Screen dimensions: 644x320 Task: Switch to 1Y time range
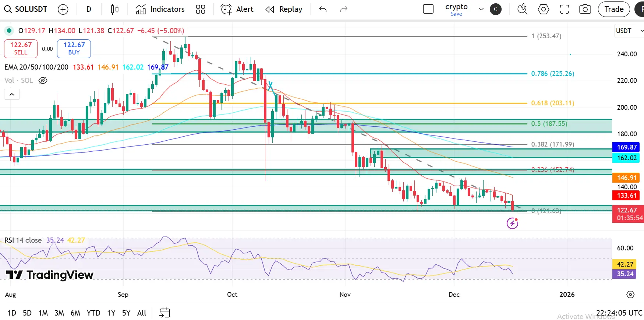(x=111, y=313)
